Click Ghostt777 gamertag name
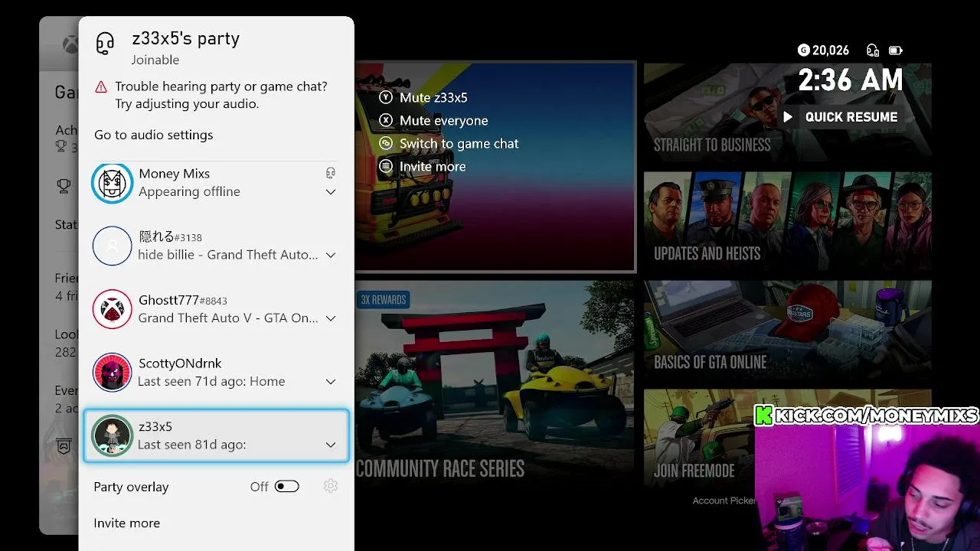Viewport: 980px width, 551px height. point(168,300)
